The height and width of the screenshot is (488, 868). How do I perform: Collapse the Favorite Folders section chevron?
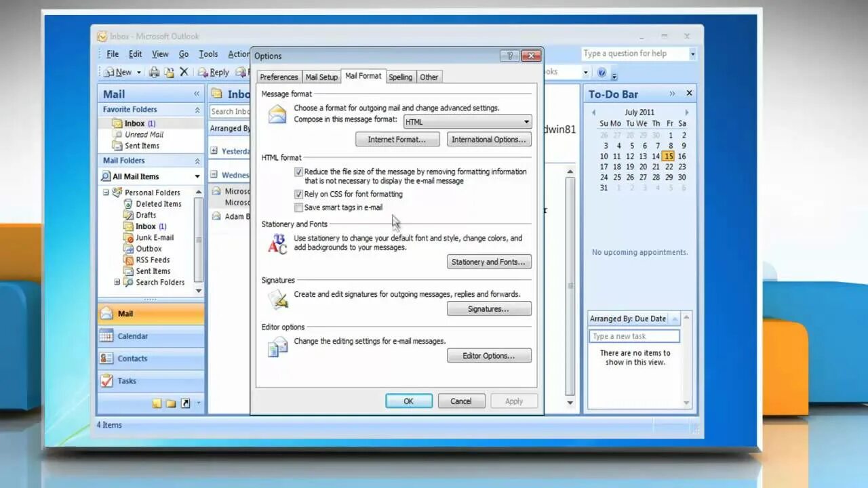coord(197,110)
